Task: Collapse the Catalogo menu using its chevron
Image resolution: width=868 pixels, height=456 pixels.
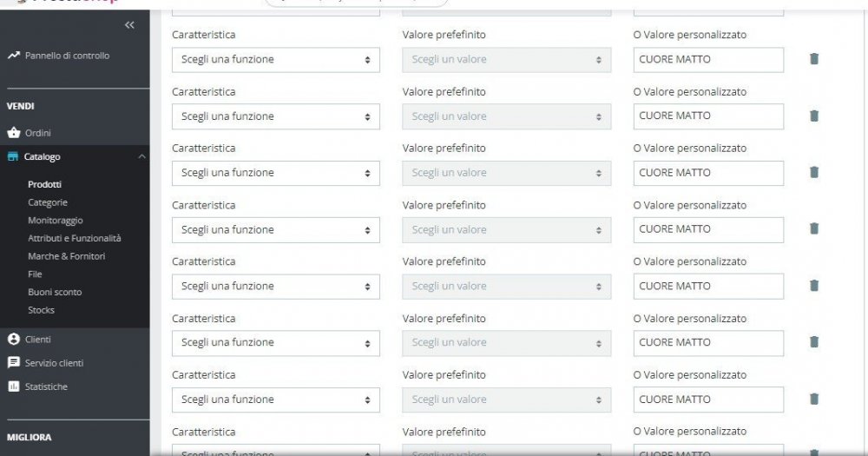Action: tap(141, 156)
